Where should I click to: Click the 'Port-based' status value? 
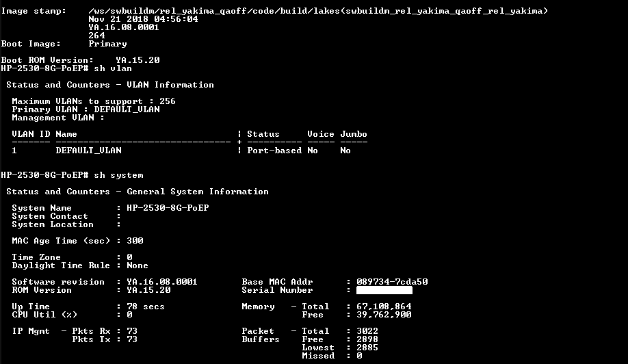click(274, 151)
